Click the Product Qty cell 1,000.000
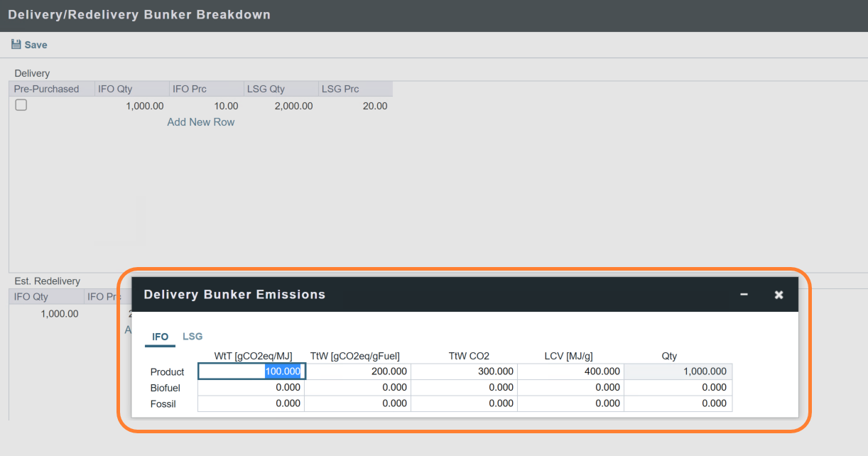 [678, 371]
